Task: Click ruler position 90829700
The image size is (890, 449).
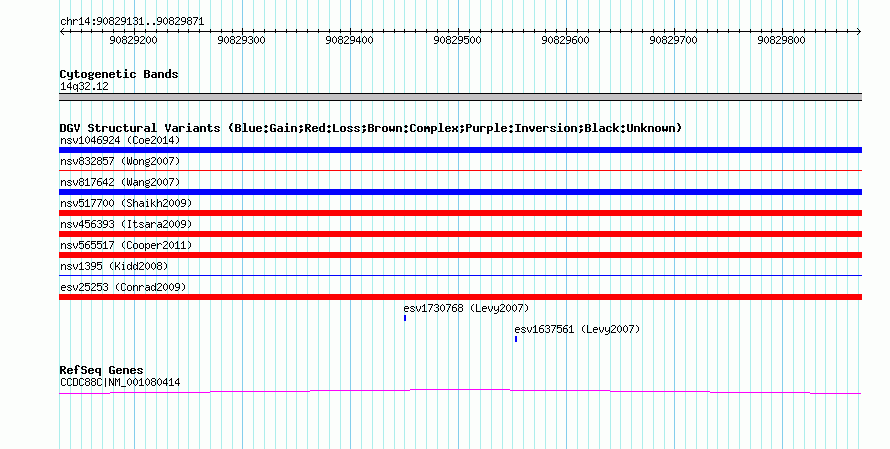Action: (673, 40)
